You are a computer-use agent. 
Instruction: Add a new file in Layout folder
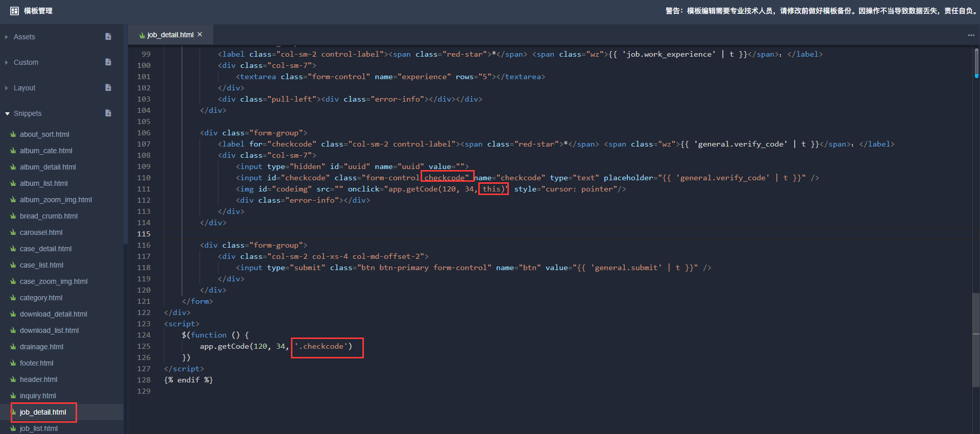coord(108,87)
